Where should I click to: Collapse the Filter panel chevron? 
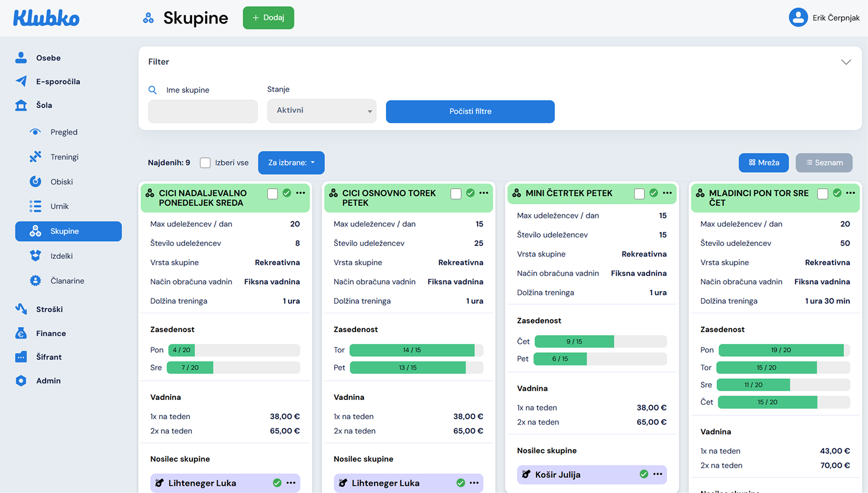click(846, 62)
